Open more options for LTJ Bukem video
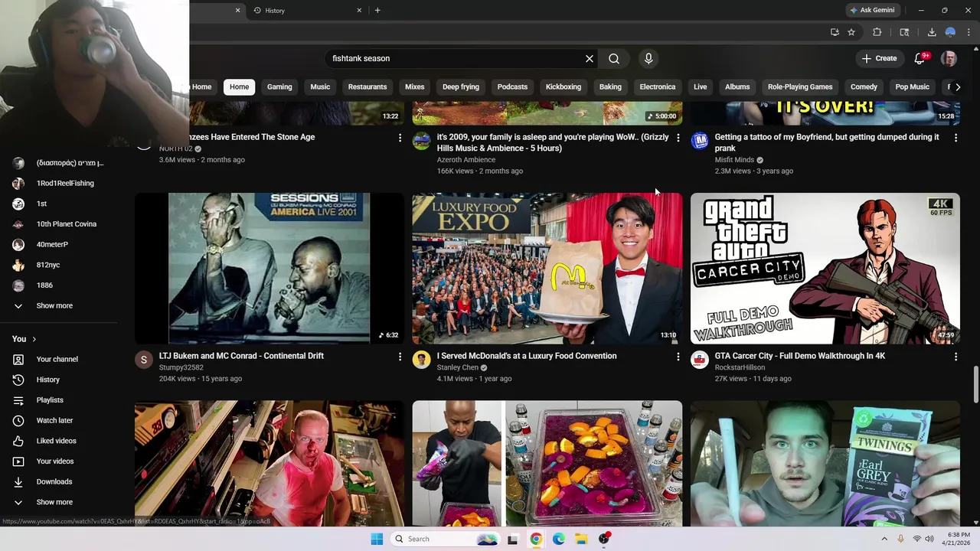The width and height of the screenshot is (980, 551). [400, 357]
